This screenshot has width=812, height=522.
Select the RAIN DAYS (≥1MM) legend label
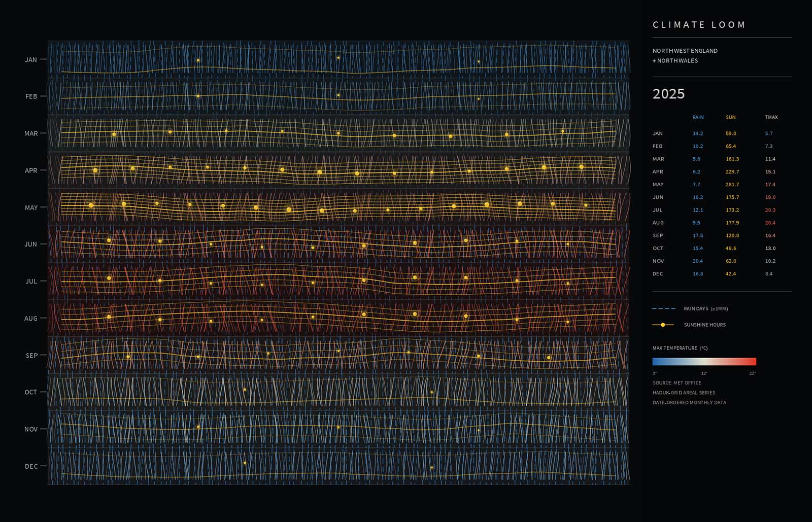pyautogui.click(x=706, y=308)
